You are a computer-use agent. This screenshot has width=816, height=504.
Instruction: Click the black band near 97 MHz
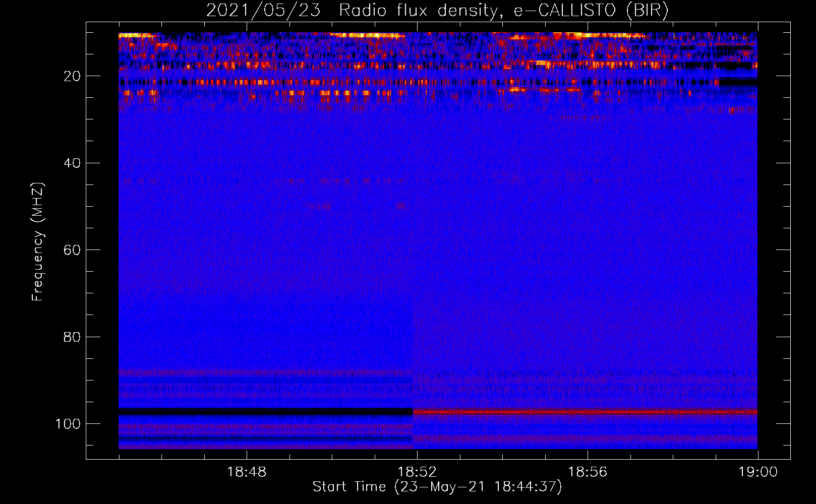coord(266,412)
